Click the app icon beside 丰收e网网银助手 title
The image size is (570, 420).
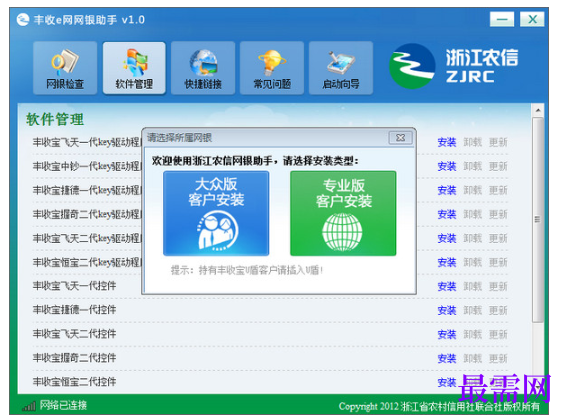click(23, 19)
